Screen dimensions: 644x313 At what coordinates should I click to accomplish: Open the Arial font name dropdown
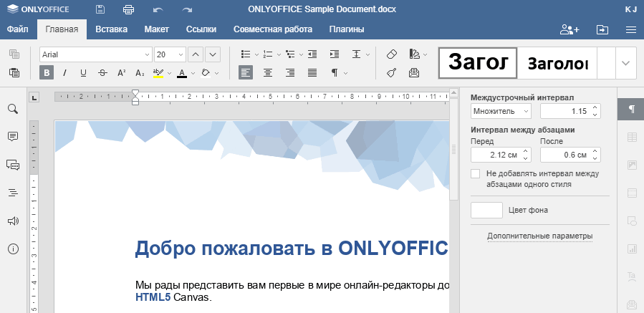pyautogui.click(x=148, y=54)
